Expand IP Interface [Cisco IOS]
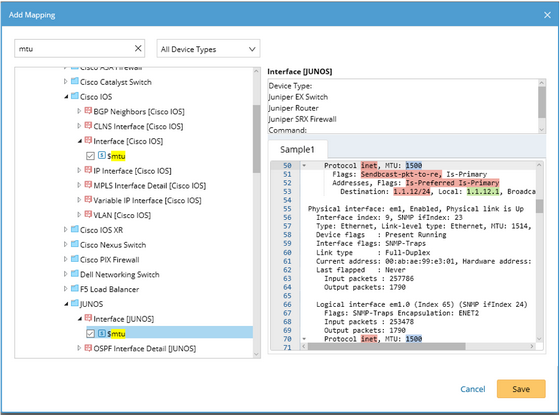560x415 pixels. [79, 171]
